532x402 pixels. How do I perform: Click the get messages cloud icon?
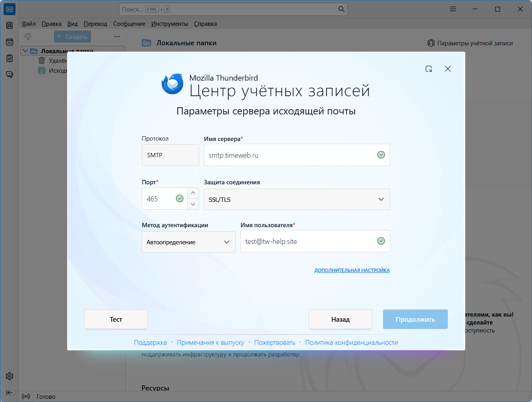pos(28,37)
